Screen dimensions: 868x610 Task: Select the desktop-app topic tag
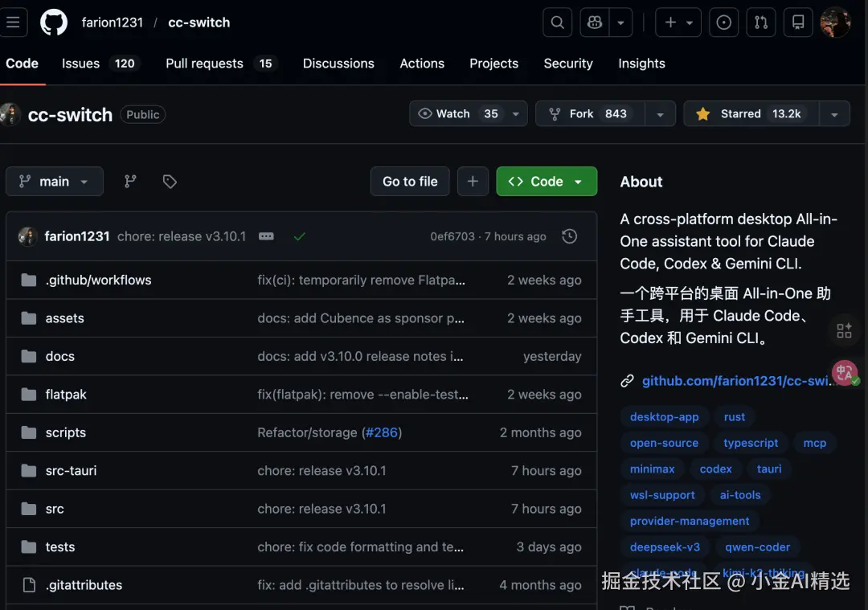[x=665, y=417]
